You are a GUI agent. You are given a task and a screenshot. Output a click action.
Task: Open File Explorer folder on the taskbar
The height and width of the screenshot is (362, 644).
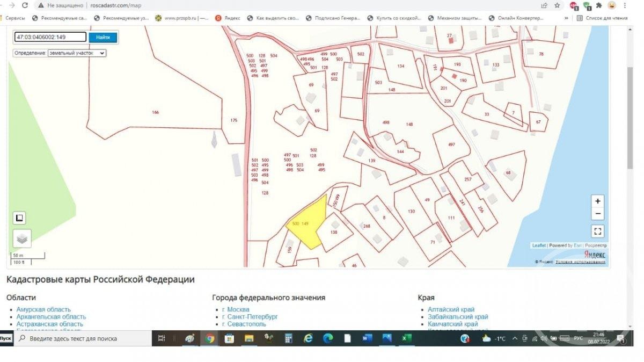pos(249,338)
